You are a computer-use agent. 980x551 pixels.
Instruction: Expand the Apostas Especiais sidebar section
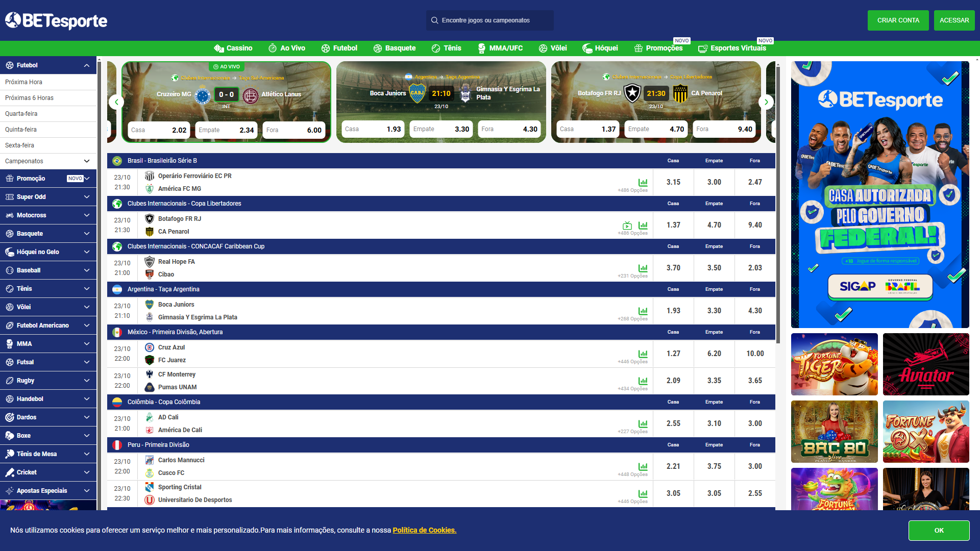click(87, 491)
